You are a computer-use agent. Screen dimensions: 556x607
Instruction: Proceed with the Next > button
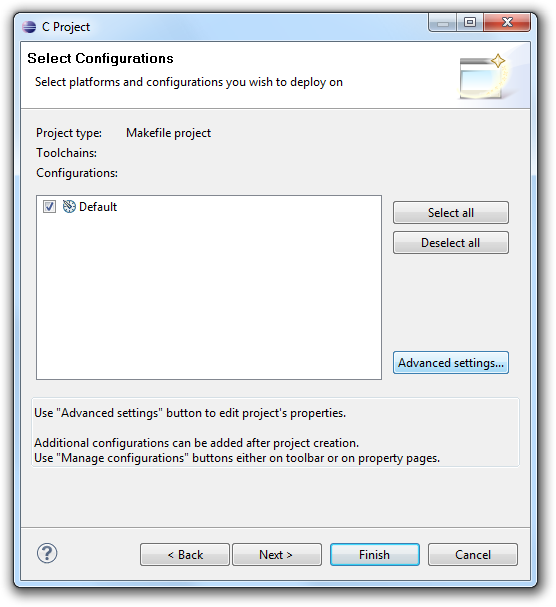277,554
